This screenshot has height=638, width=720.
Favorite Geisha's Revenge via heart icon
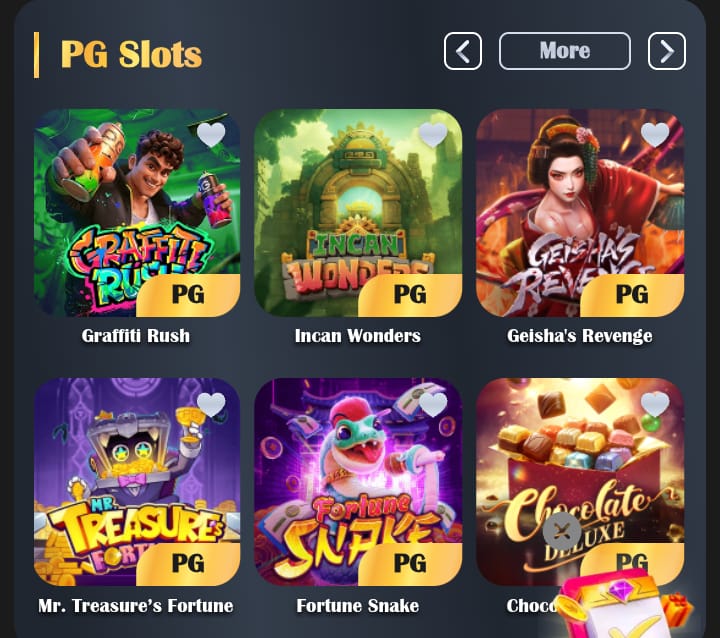[655, 135]
